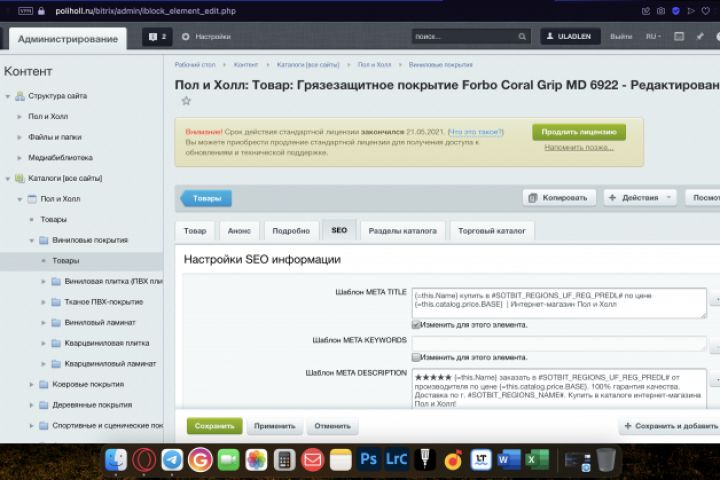This screenshot has height=480, width=720.
Task: Click the pin icon in the admin toolbar
Action: [700, 36]
